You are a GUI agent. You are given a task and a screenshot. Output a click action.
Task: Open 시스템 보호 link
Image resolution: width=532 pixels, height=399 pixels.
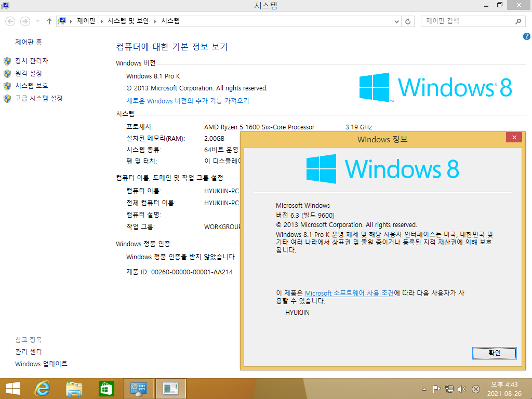point(32,86)
